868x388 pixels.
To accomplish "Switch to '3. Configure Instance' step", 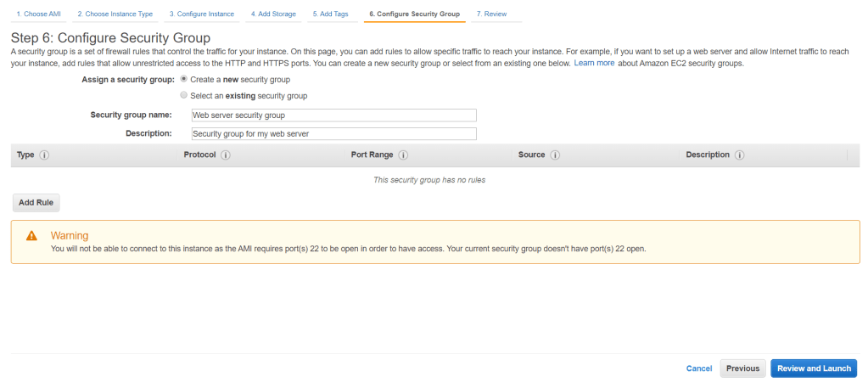I will point(201,14).
